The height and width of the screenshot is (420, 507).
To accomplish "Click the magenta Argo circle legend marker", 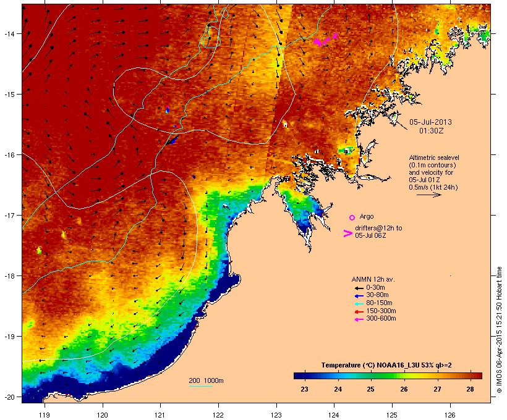I will coord(352,217).
